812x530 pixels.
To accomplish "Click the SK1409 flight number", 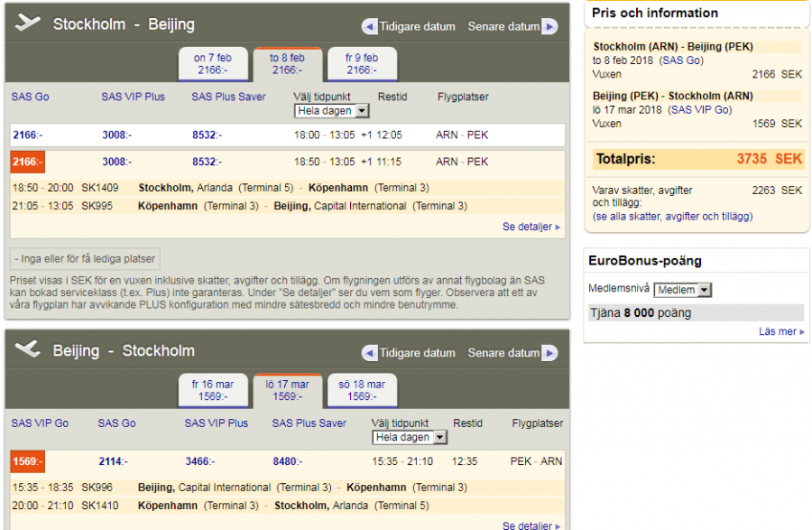I will coord(100,188).
